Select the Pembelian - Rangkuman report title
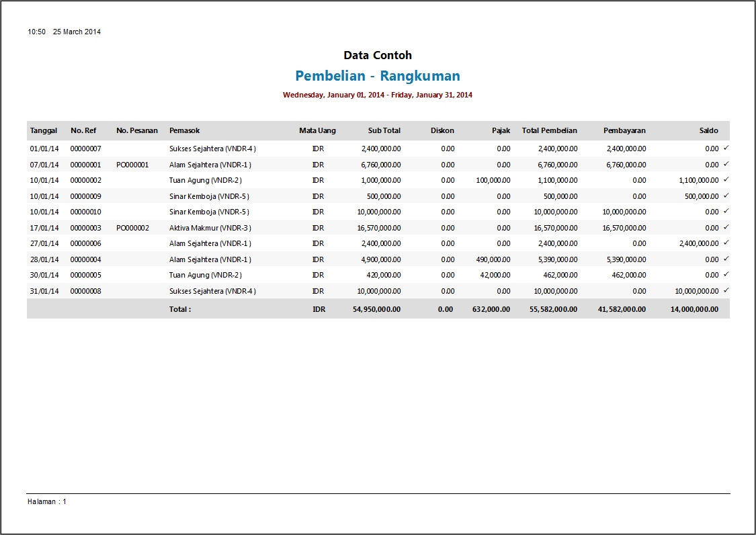 point(378,75)
